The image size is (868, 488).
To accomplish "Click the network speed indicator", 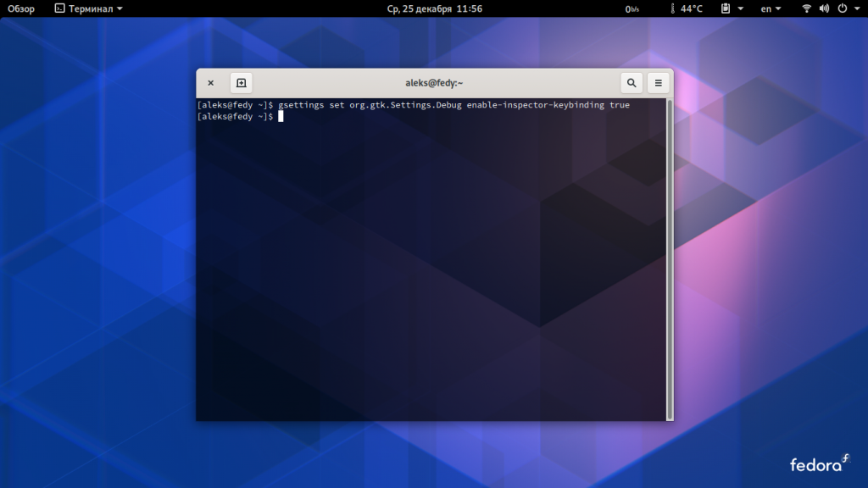I will coord(632,8).
